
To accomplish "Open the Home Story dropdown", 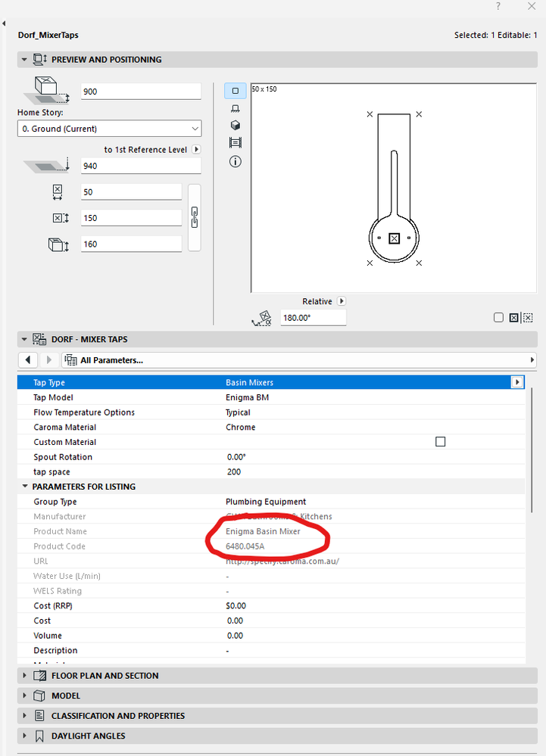I will [110, 129].
